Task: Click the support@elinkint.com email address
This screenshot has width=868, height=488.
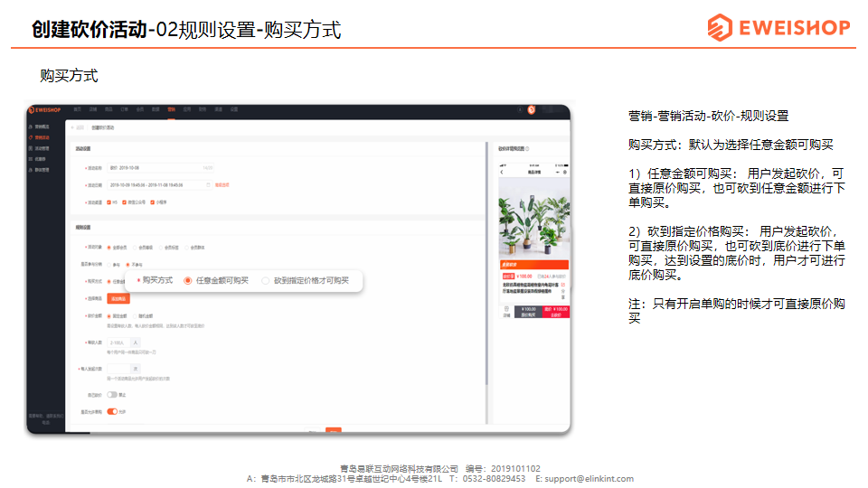Action: coord(589,479)
